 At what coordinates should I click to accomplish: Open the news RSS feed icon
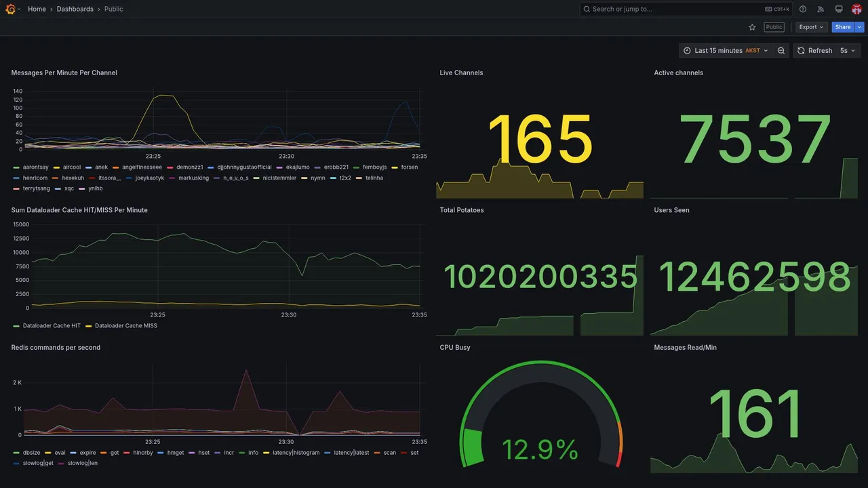coord(821,9)
